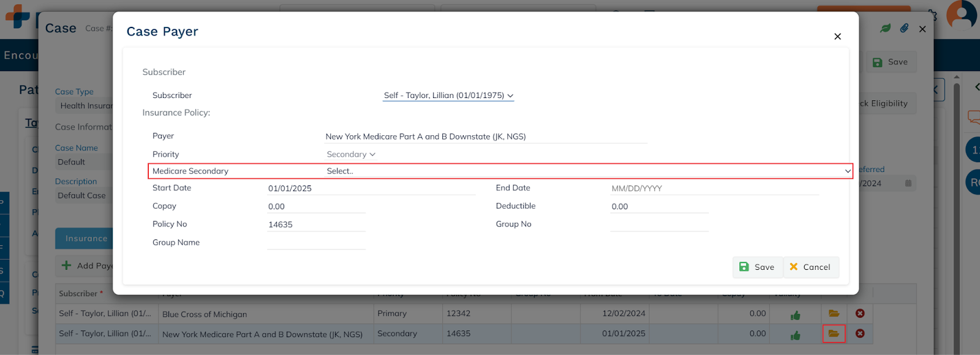Click the Group No input field
This screenshot has width=980, height=355.
pos(659,225)
